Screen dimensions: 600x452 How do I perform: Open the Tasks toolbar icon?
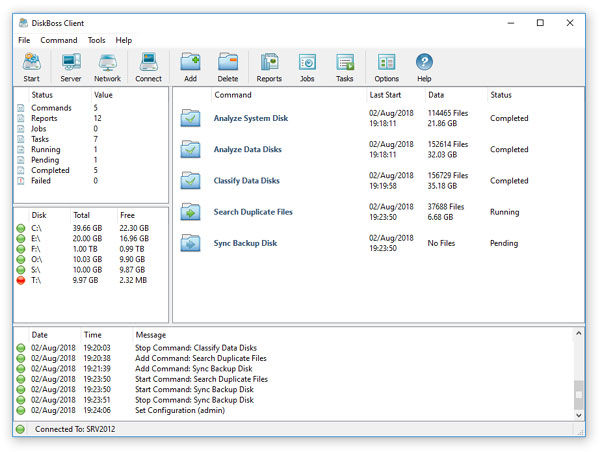345,67
